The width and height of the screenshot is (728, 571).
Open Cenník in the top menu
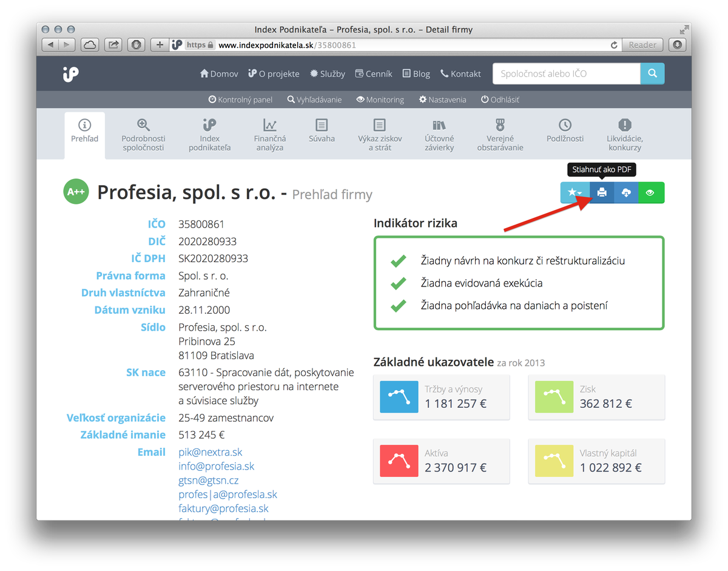coord(374,73)
